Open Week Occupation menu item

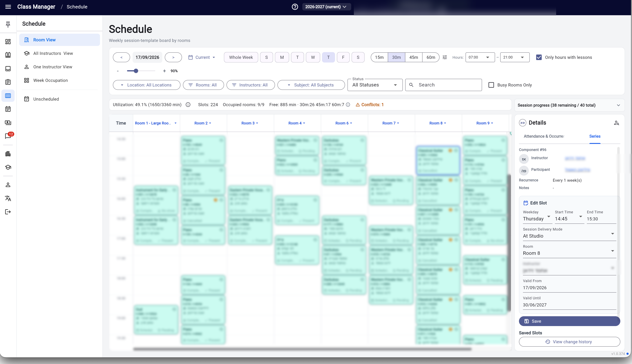[59, 80]
